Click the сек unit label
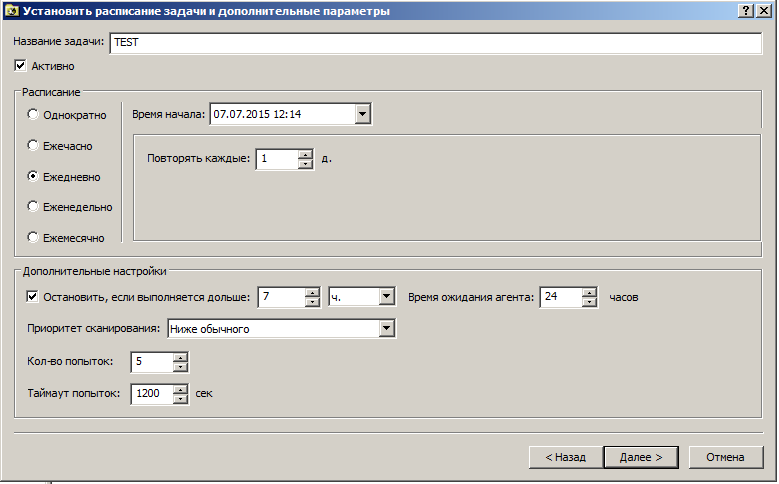 204,394
